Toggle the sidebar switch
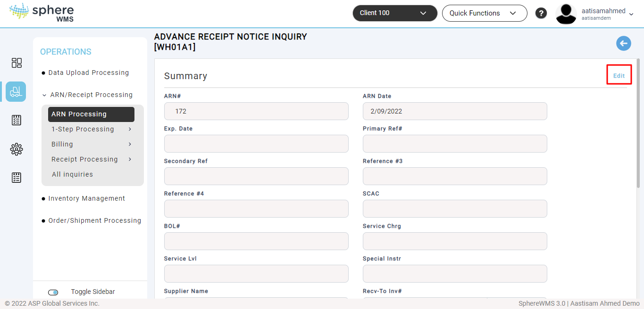The width and height of the screenshot is (644, 309). [x=53, y=293]
